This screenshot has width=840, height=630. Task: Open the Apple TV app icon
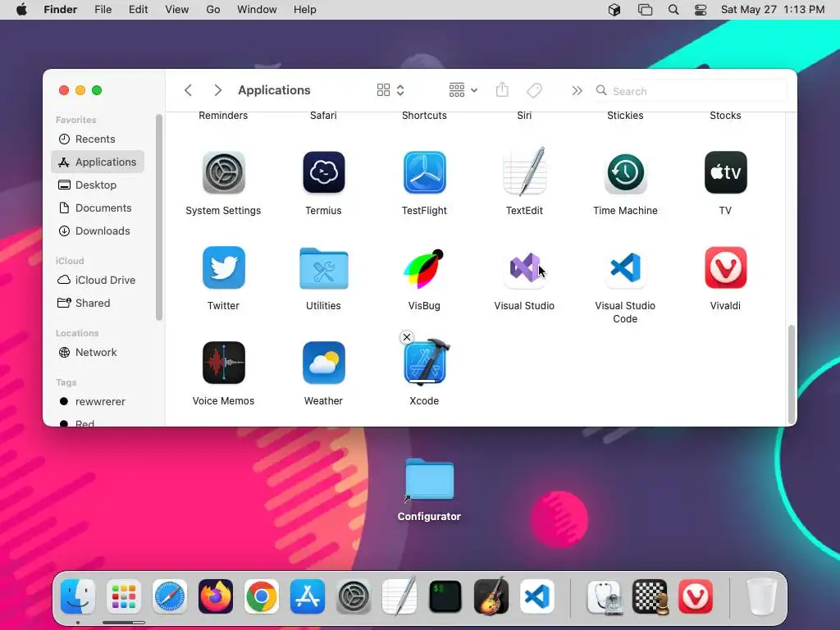[725, 172]
